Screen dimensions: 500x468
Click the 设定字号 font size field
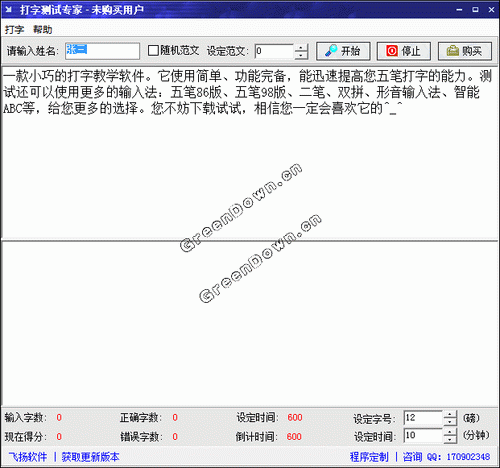pos(423,418)
